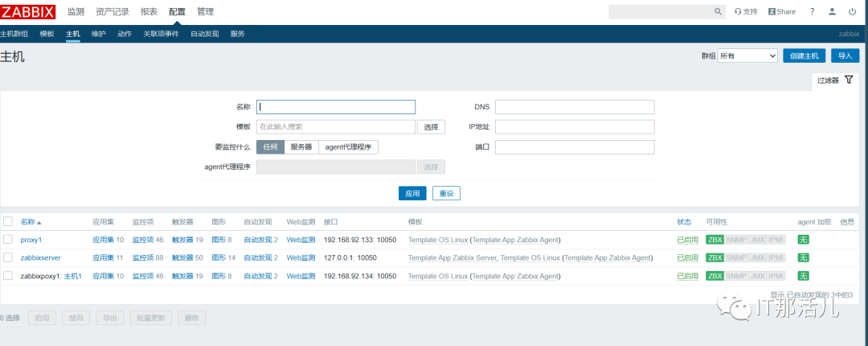The image size is (868, 346).
Task: Open the 群组 dropdown
Action: 748,56
